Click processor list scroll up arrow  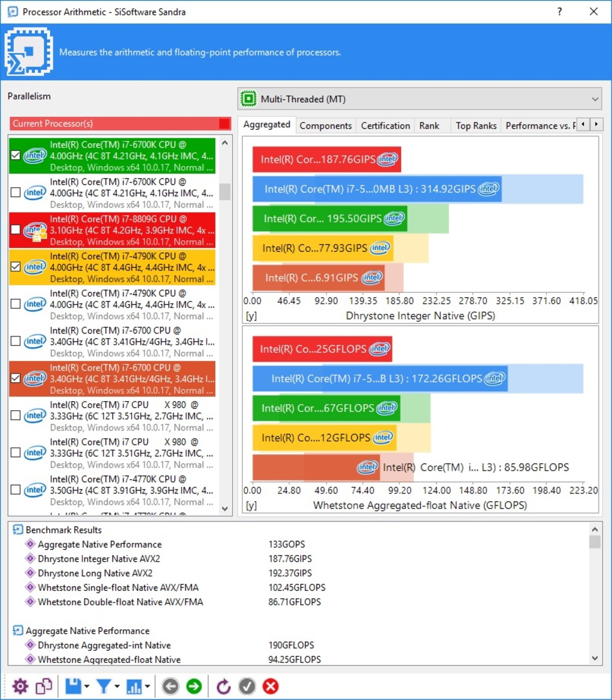click(x=225, y=143)
